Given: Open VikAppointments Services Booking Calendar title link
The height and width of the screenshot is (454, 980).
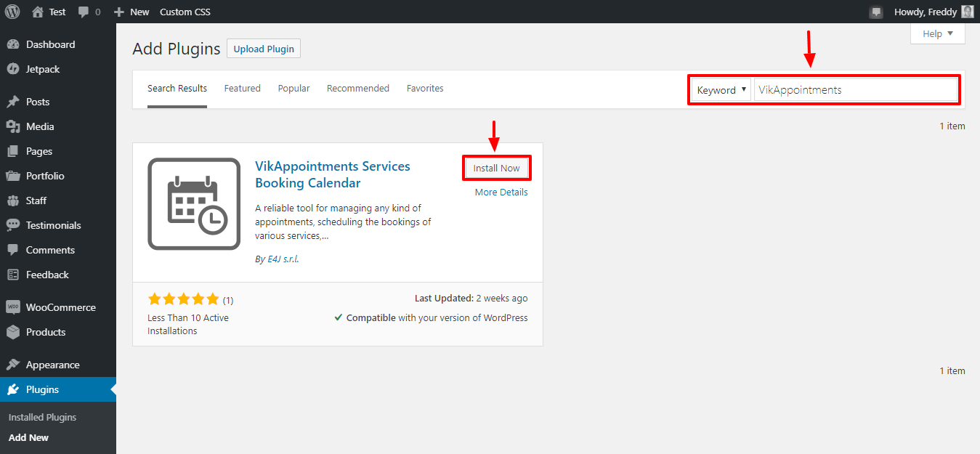Looking at the screenshot, I should click(333, 174).
